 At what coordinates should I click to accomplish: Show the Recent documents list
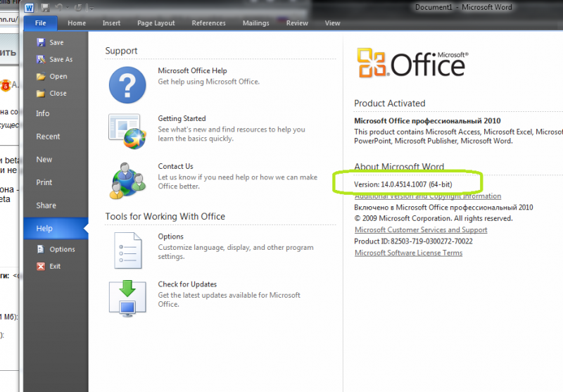tap(48, 137)
